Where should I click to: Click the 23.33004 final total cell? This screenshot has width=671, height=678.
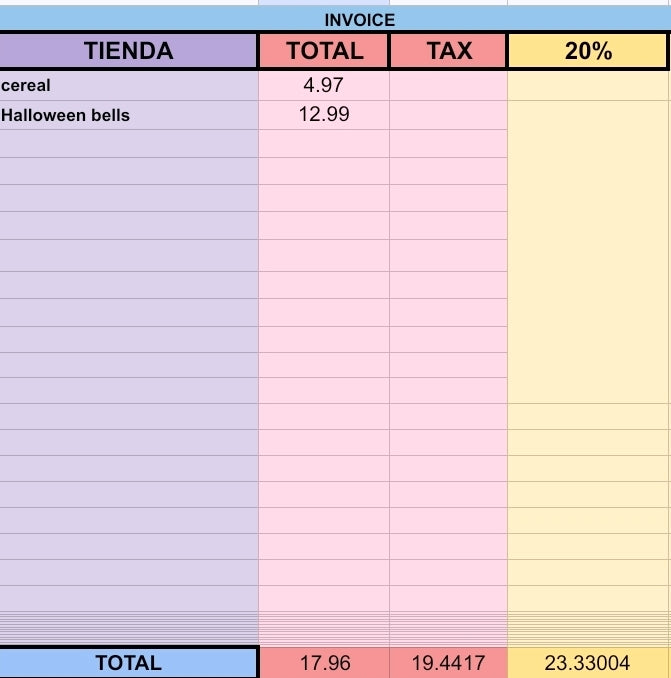588,663
